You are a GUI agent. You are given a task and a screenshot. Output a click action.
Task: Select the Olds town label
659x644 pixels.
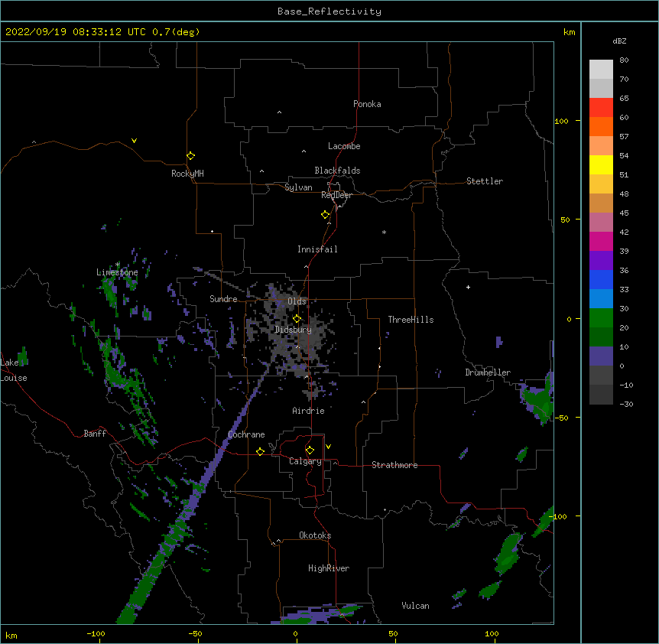pos(297,301)
